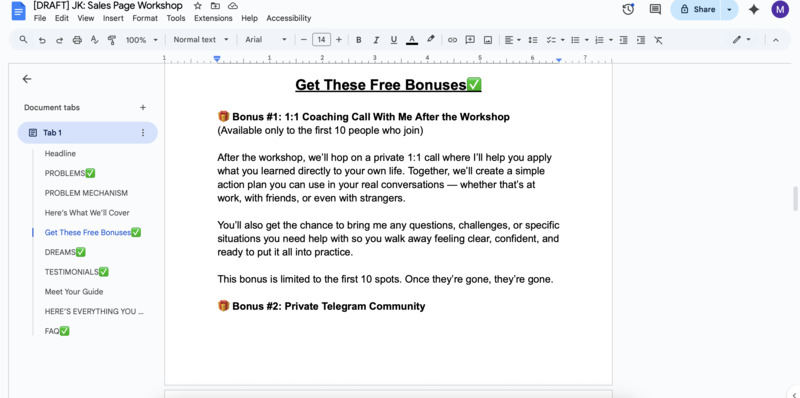
Task: Clear formatting
Action: pos(658,40)
